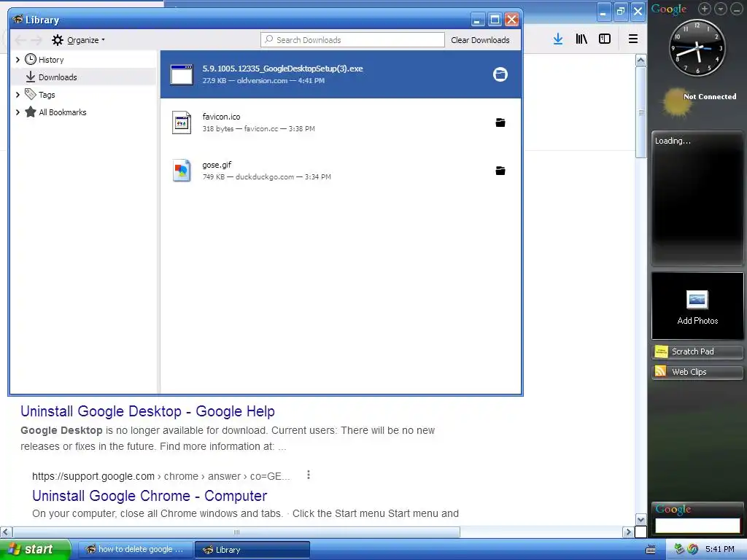Select the gose.gif download entry
Viewport: 747px width, 560px height.
pos(341,171)
